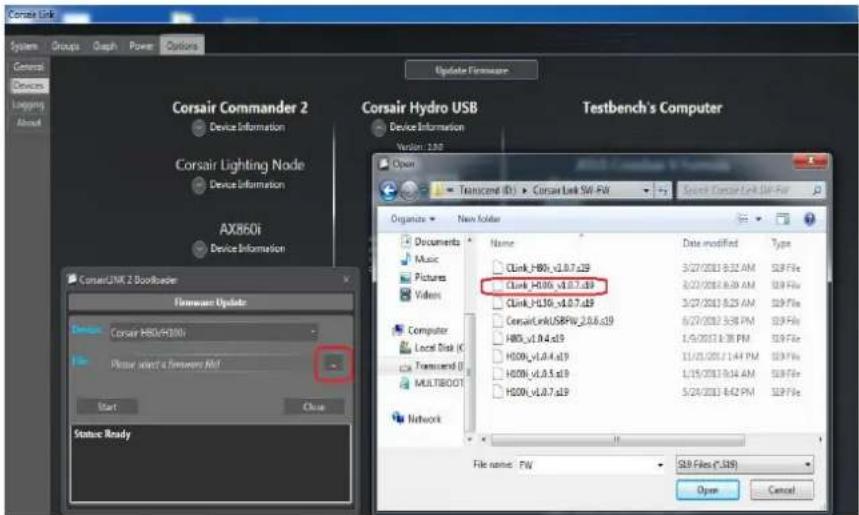Click the Open button
The height and width of the screenshot is (515, 859).
[x=707, y=490]
